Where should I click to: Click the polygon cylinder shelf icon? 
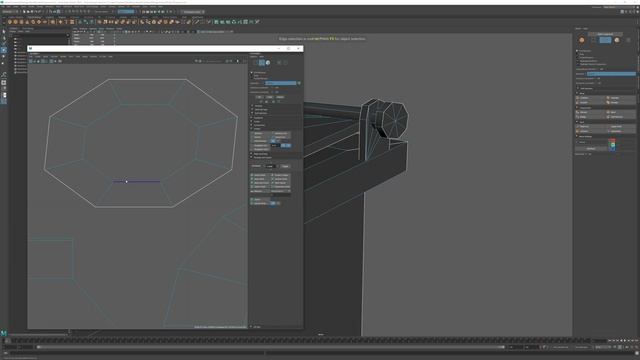[x=21, y=22]
